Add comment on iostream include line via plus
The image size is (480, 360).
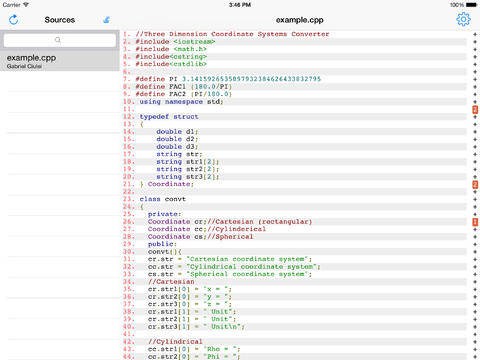(475, 42)
